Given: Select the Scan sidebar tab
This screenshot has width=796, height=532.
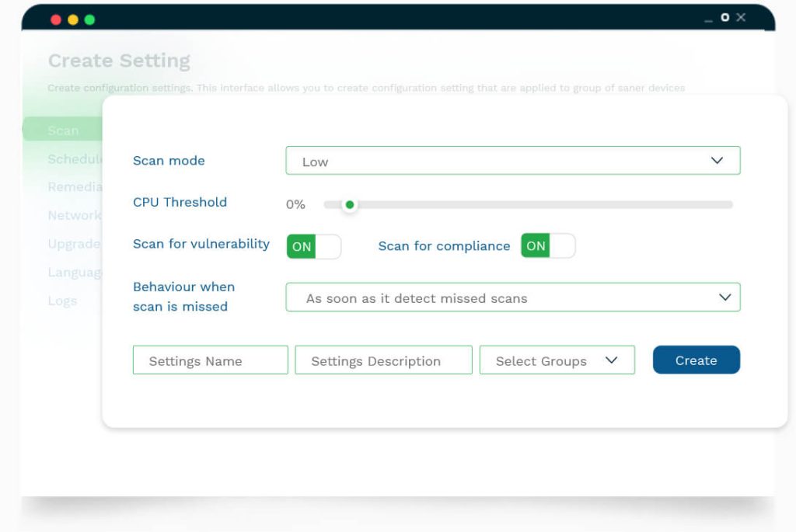Looking at the screenshot, I should coord(63,130).
